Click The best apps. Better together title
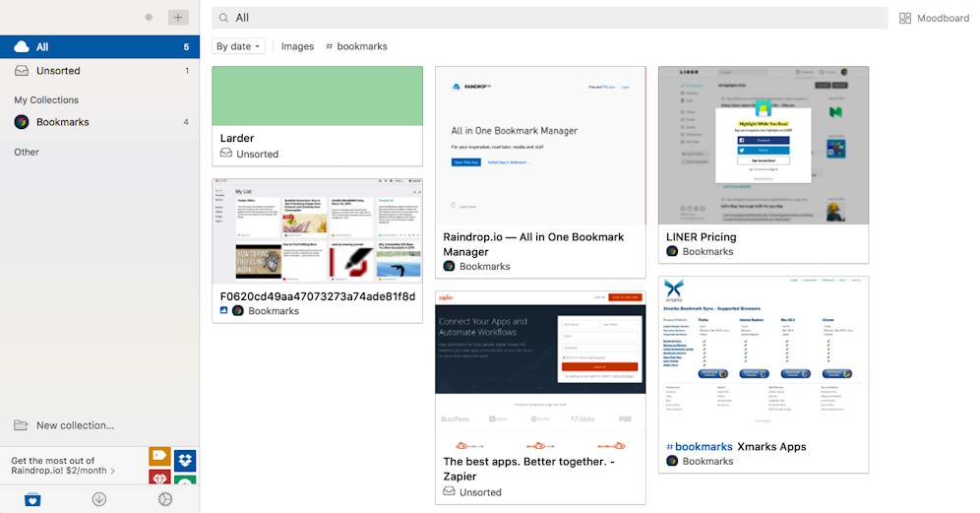Screen dimensions: 980x513 tap(528, 470)
